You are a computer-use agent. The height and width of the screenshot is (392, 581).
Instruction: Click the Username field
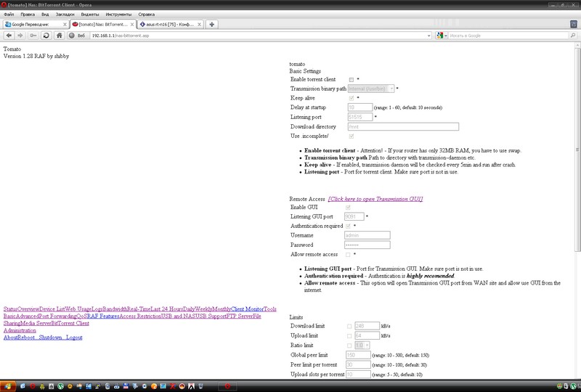pos(367,235)
